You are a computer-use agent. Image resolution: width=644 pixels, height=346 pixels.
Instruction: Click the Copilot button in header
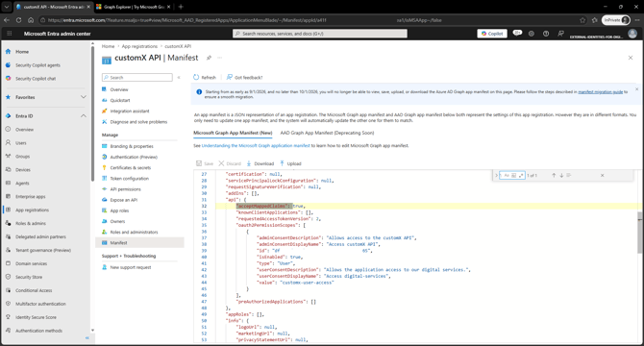[492, 34]
